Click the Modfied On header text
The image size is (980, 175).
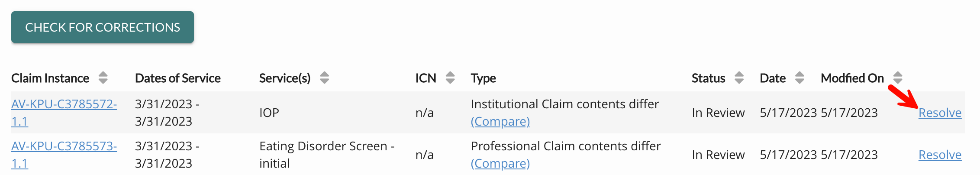(852, 78)
